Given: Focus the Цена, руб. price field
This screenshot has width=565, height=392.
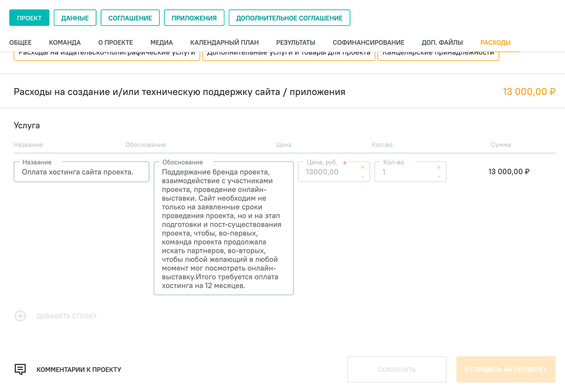Looking at the screenshot, I should 334,172.
